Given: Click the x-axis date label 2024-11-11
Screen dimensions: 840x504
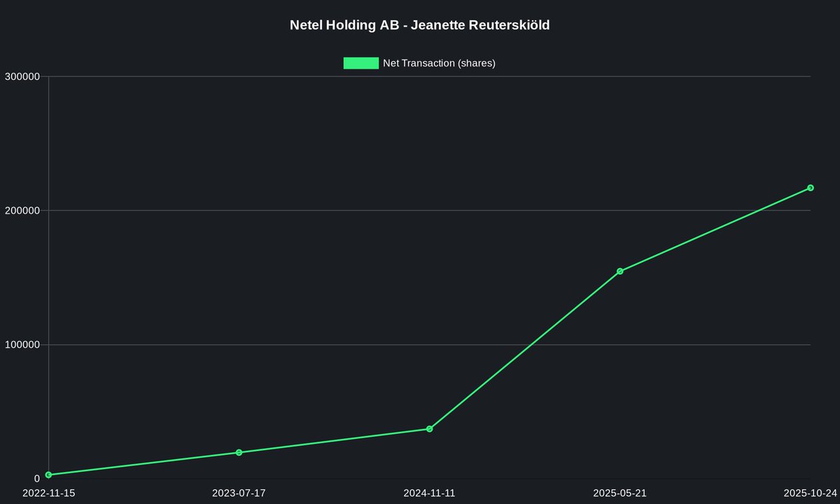Looking at the screenshot, I should tap(429, 493).
